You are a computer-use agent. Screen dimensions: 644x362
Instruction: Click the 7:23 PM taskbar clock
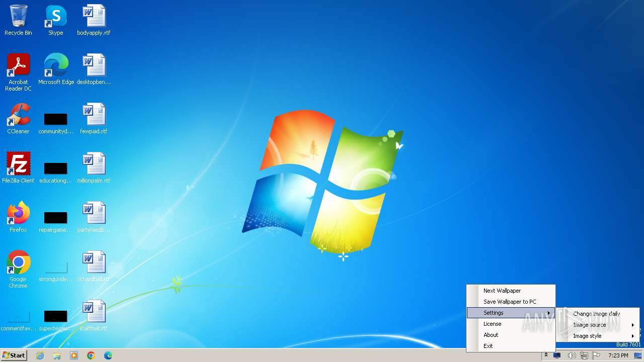pos(618,355)
